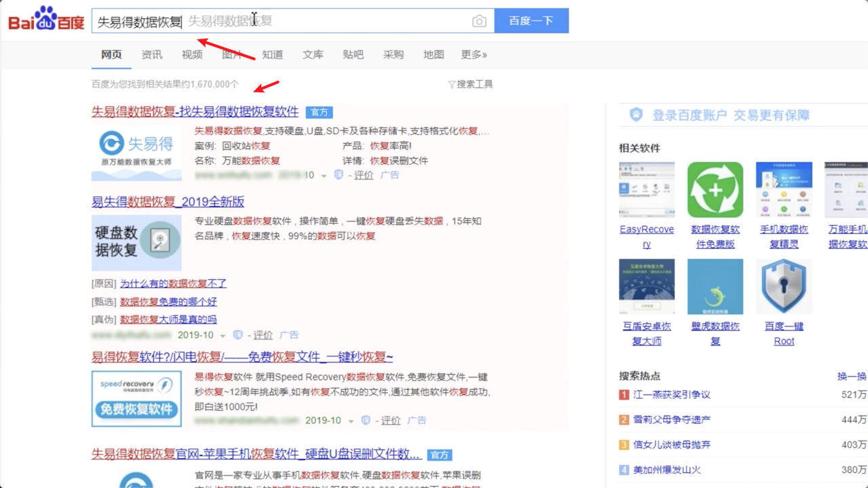The height and width of the screenshot is (488, 868).
Task: Open hot search 雪莉父母争夺遗产
Action: (672, 420)
